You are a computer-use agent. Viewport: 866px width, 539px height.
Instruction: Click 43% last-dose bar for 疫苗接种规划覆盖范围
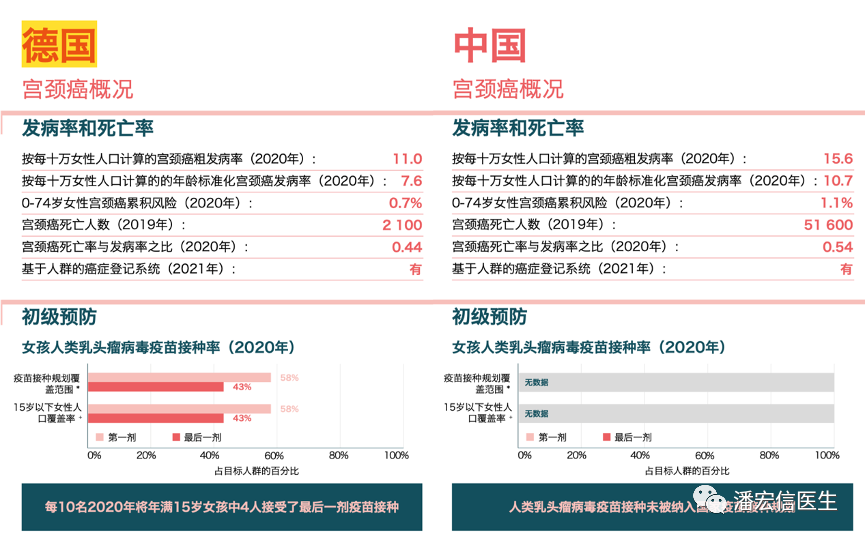click(156, 387)
